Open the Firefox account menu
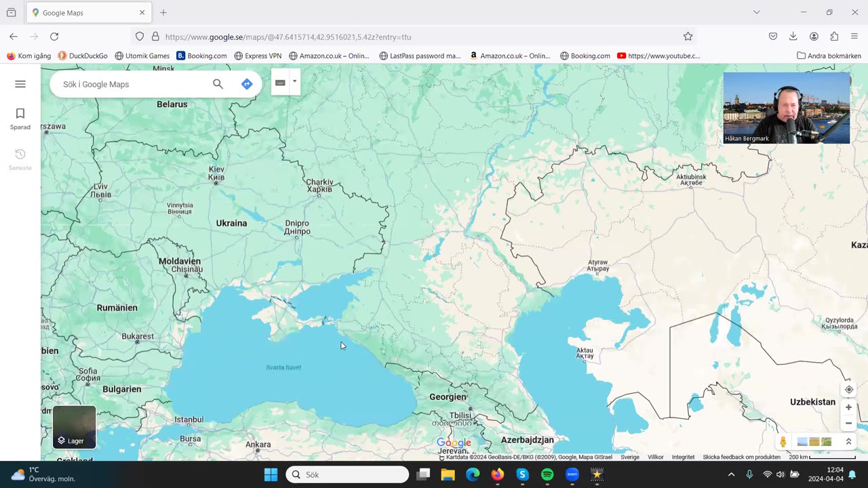The height and width of the screenshot is (488, 868). [814, 37]
